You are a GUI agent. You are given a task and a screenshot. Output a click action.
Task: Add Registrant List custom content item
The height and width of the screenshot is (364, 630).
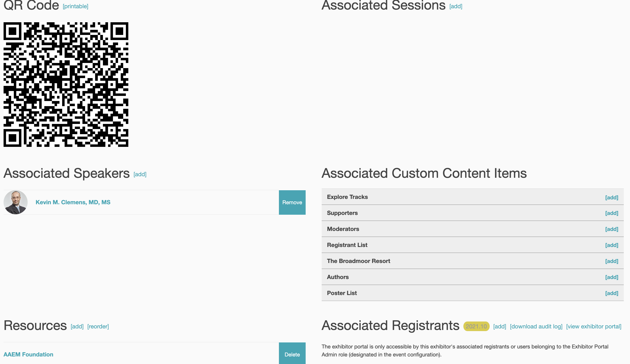click(x=611, y=245)
